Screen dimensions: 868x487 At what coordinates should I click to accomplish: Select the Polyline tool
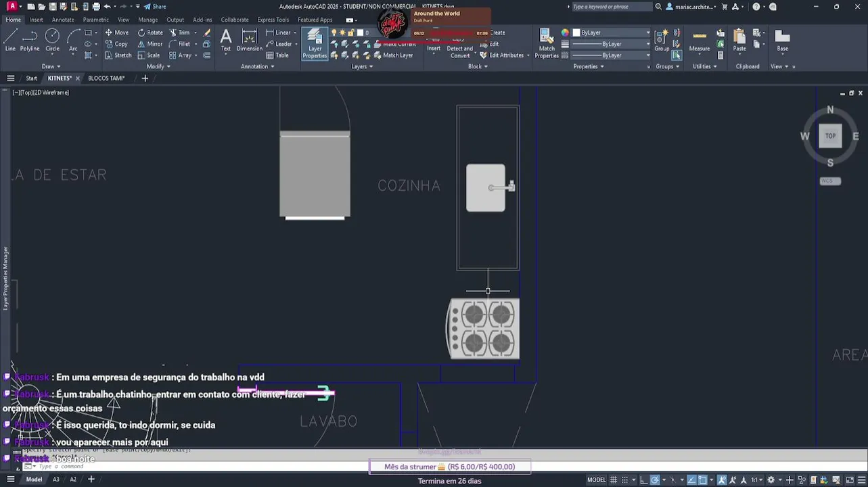click(x=30, y=41)
